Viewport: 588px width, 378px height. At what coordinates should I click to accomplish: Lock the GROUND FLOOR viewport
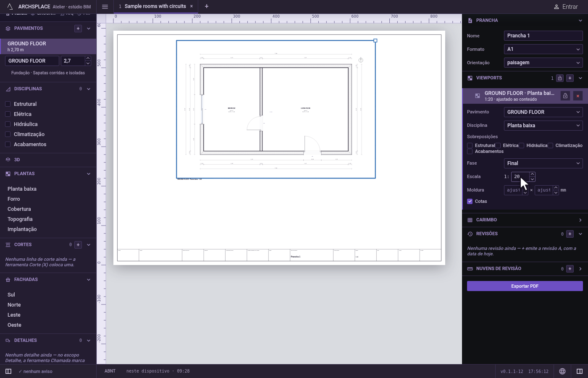(x=565, y=96)
